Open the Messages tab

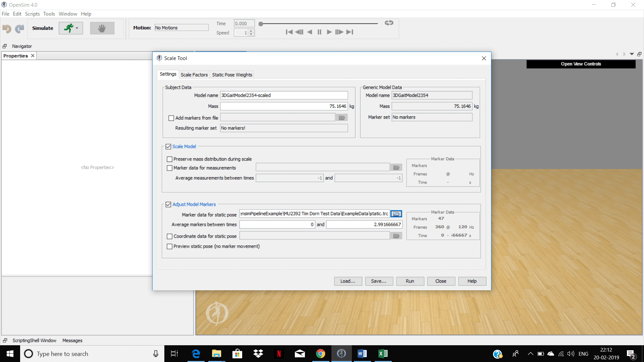72,341
